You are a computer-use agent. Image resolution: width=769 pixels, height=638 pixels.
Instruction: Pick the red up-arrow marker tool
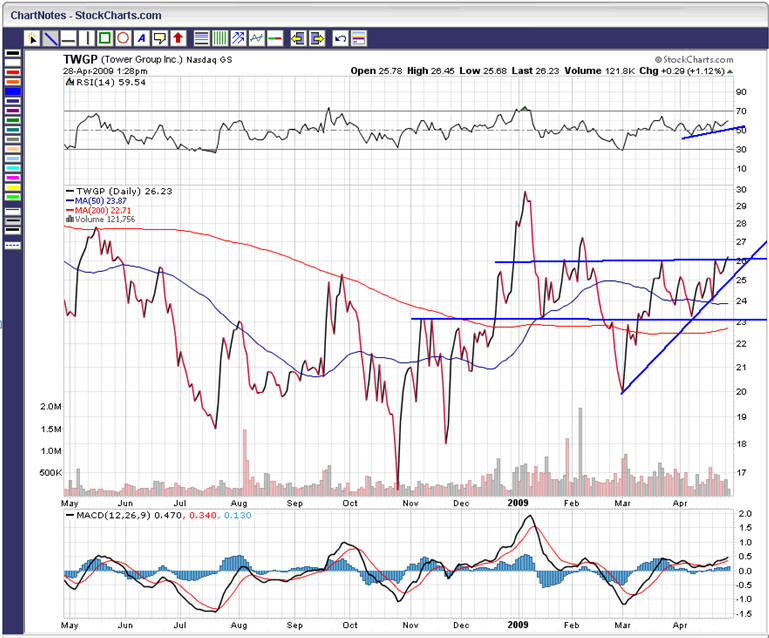tap(177, 38)
